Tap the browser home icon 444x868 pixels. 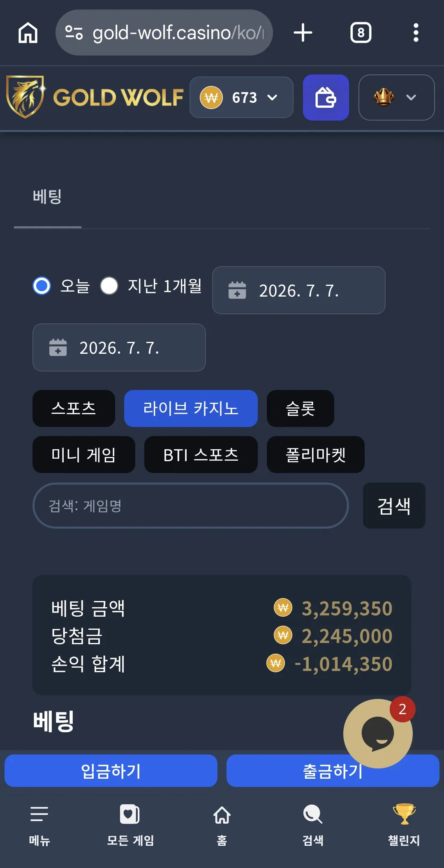click(28, 32)
